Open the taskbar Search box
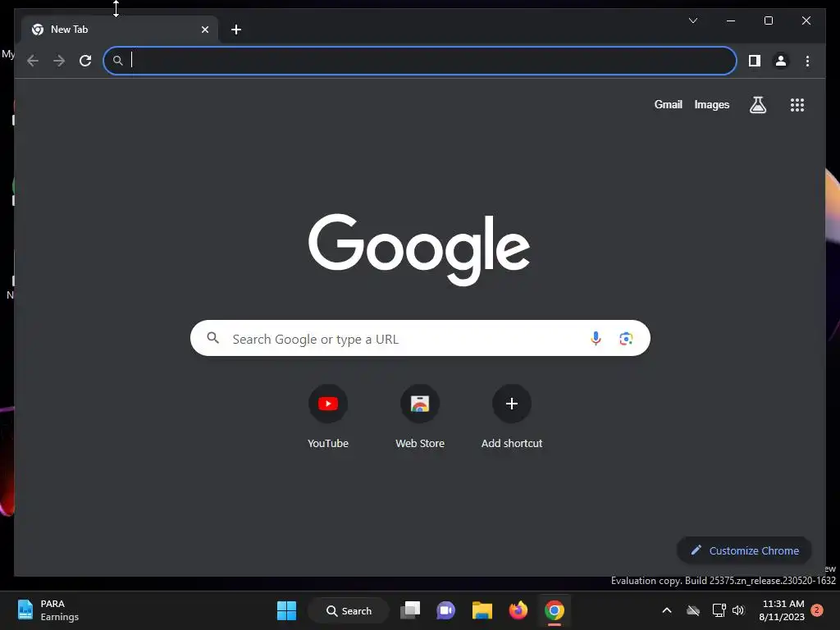 pos(349,610)
